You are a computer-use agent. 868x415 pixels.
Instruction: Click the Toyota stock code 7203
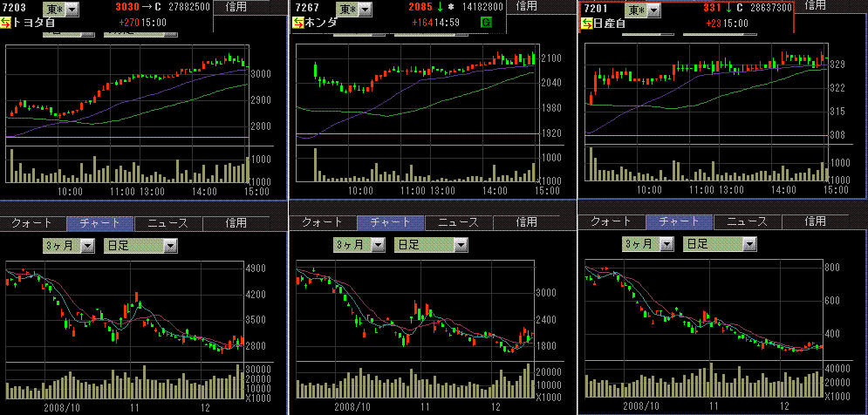click(x=16, y=8)
